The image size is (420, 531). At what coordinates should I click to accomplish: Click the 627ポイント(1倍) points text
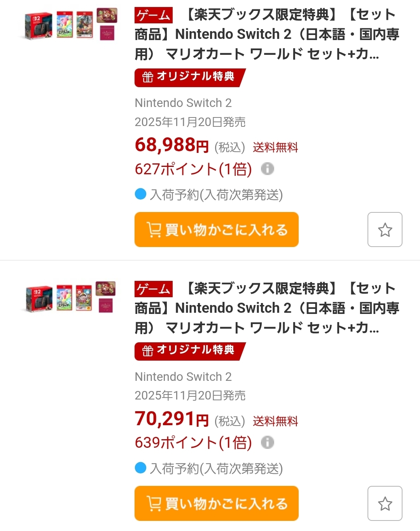193,169
